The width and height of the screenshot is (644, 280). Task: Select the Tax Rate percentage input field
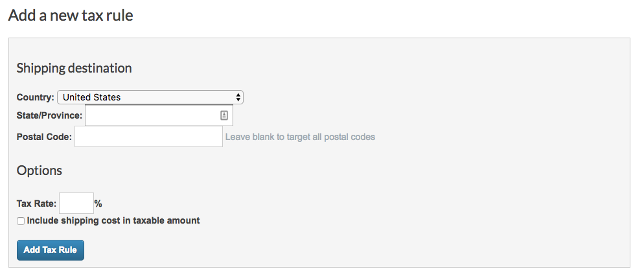[x=76, y=203]
